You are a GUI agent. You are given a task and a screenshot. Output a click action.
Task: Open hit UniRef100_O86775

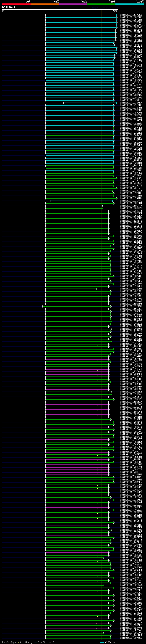pyautogui.click(x=131, y=540)
